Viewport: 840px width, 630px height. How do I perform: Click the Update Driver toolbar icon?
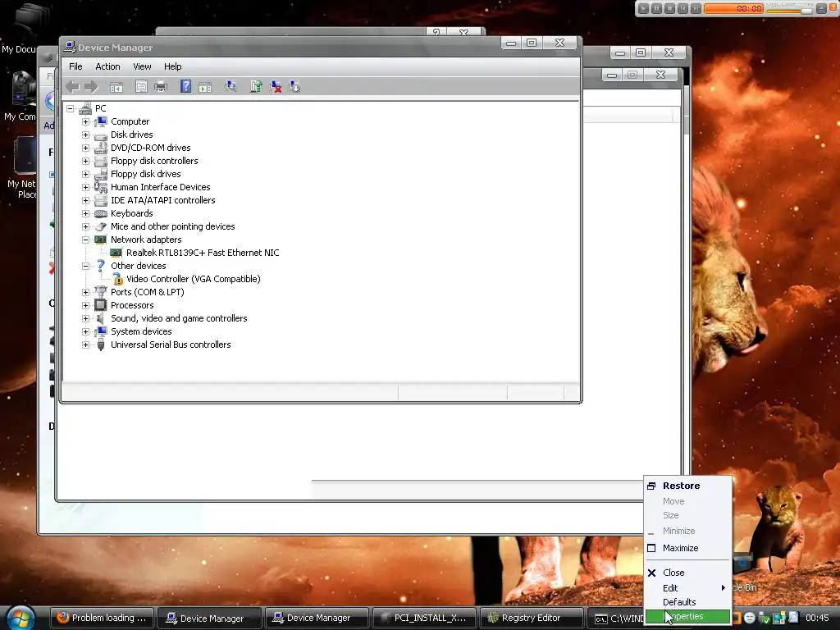(x=256, y=86)
